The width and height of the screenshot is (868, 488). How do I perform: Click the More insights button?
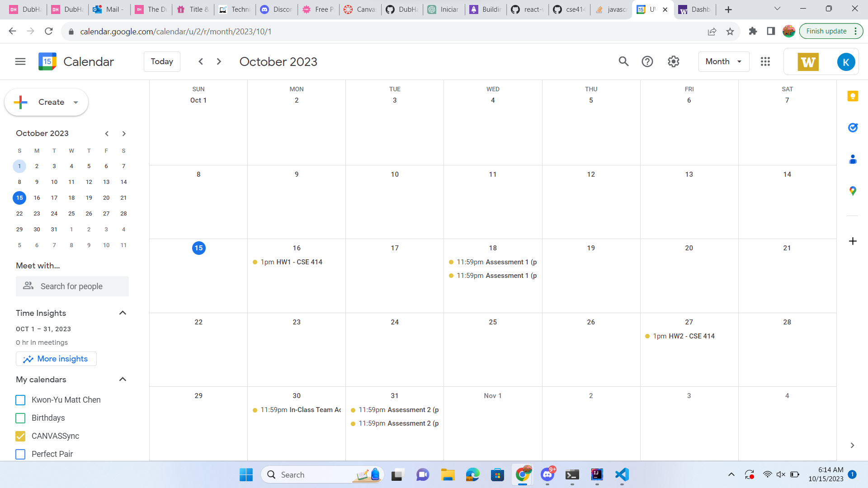(x=56, y=359)
